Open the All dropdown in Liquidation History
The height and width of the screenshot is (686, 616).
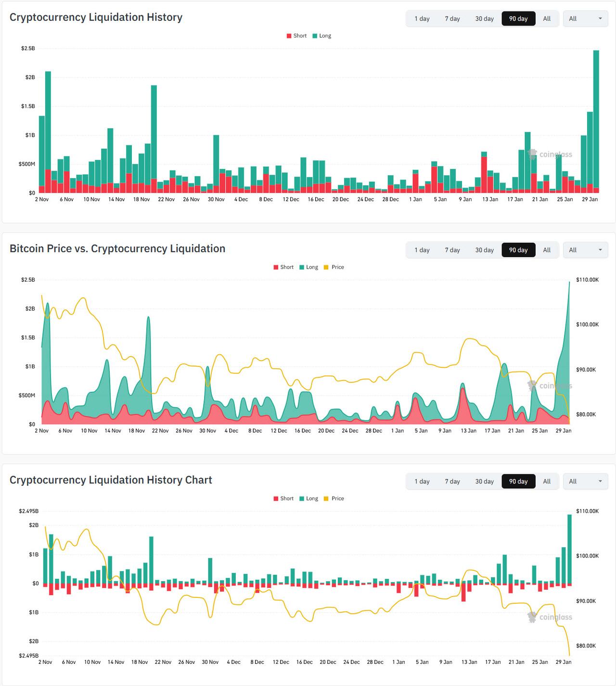(585, 19)
